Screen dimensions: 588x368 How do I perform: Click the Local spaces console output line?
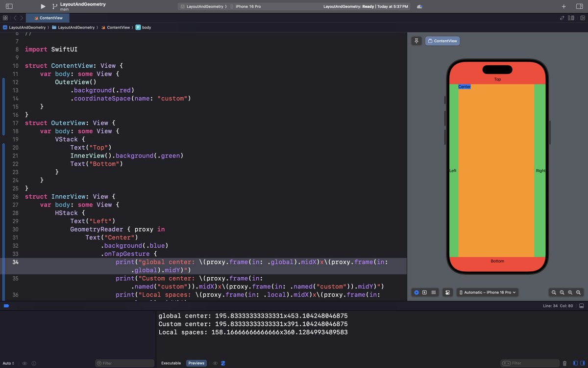pyautogui.click(x=253, y=333)
